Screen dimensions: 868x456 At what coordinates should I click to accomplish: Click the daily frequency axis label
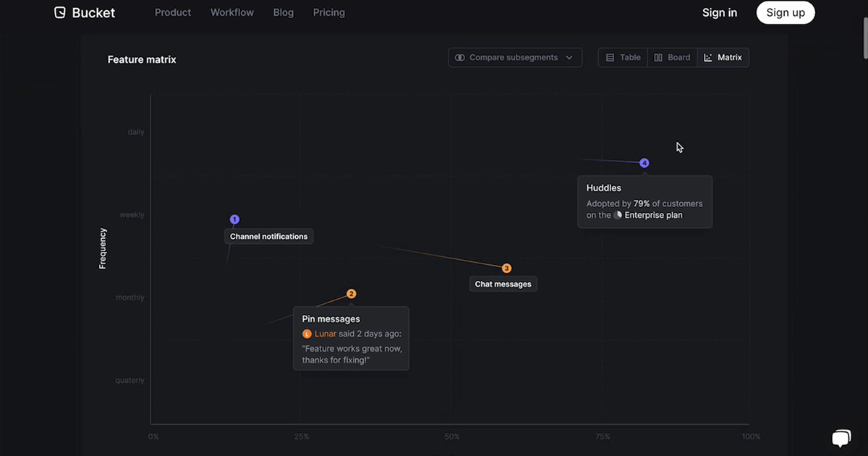pos(136,132)
